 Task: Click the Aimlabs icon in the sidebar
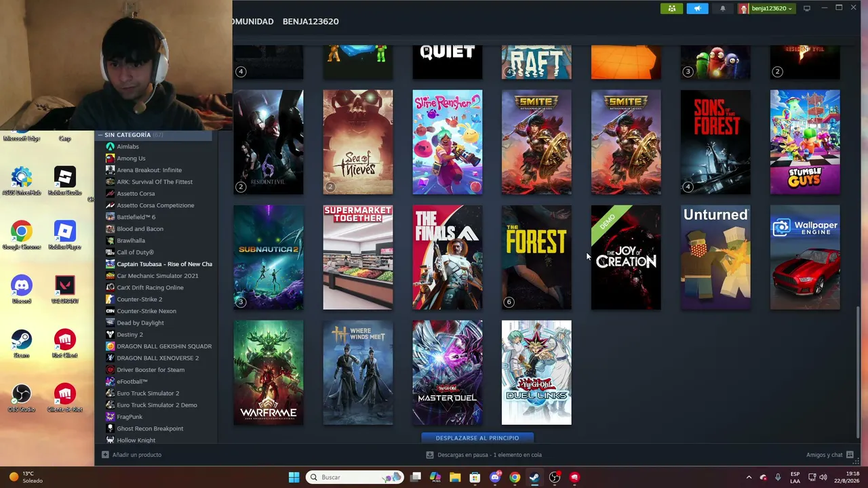(x=110, y=146)
